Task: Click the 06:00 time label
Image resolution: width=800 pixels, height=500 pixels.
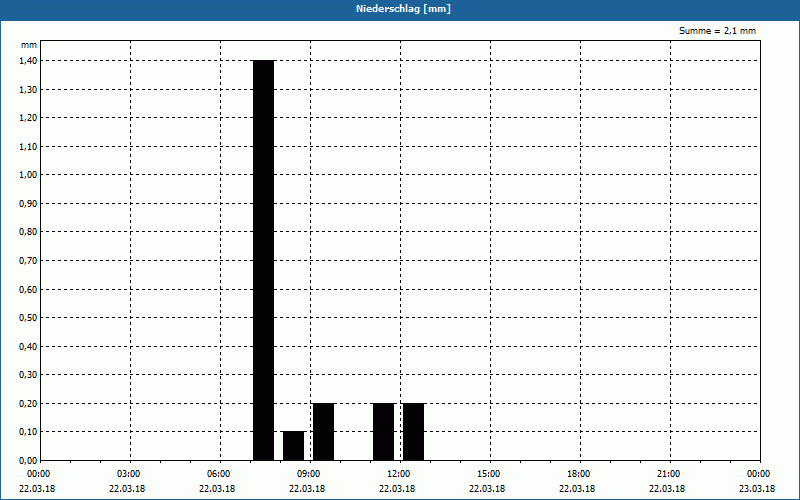Action: pyautogui.click(x=218, y=474)
